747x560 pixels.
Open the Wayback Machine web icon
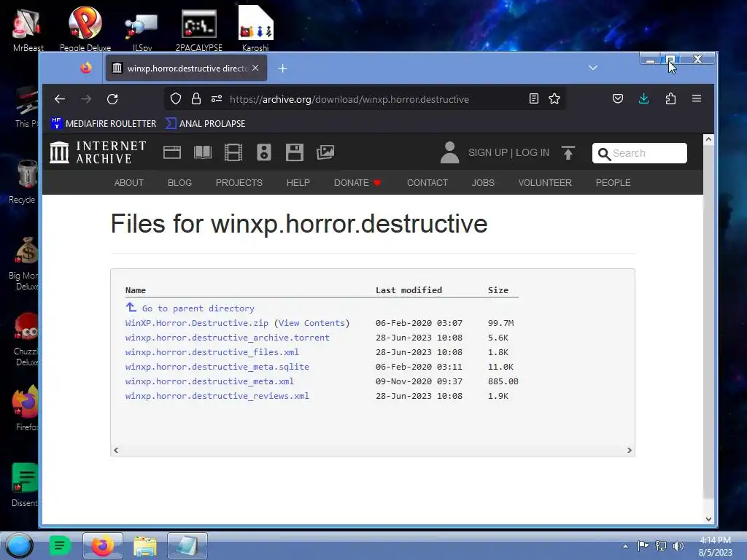(172, 152)
